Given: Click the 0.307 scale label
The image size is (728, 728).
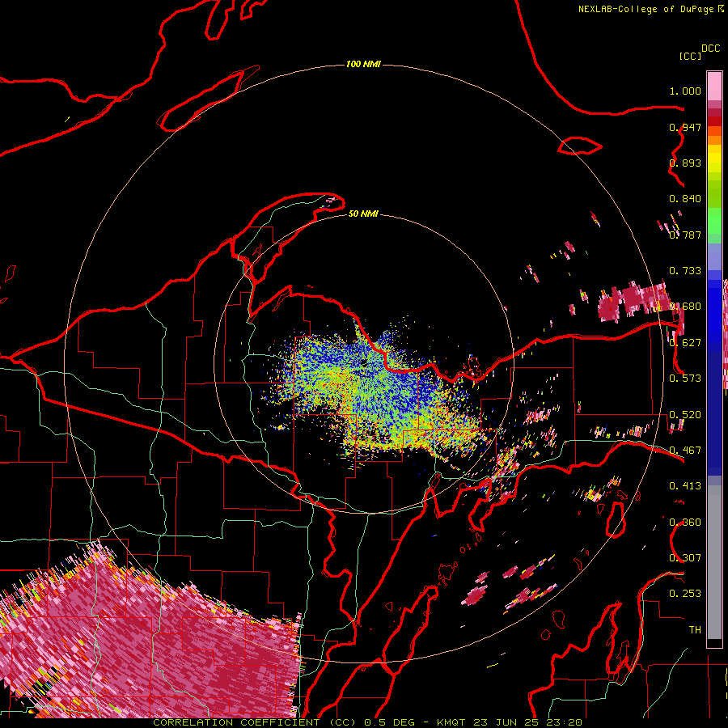Looking at the screenshot, I should pos(685,558).
